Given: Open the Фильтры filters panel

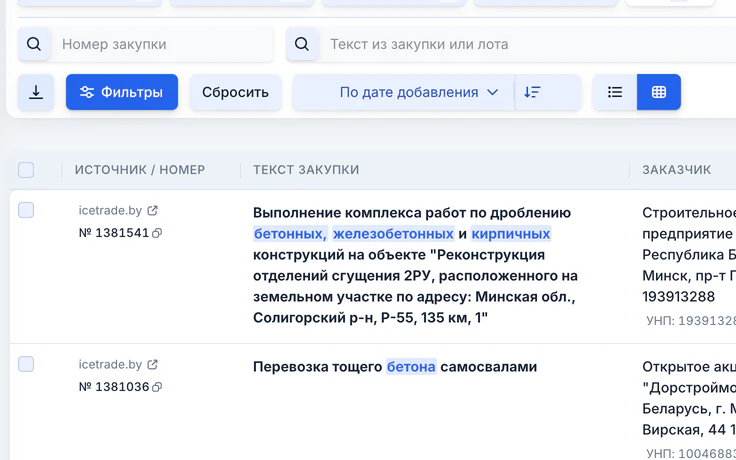Looking at the screenshot, I should tap(122, 92).
